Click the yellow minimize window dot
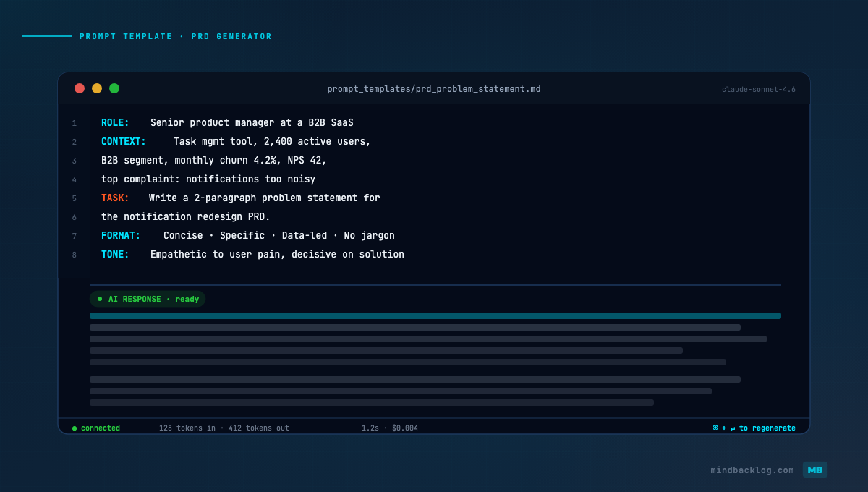The image size is (868, 492). (97, 88)
